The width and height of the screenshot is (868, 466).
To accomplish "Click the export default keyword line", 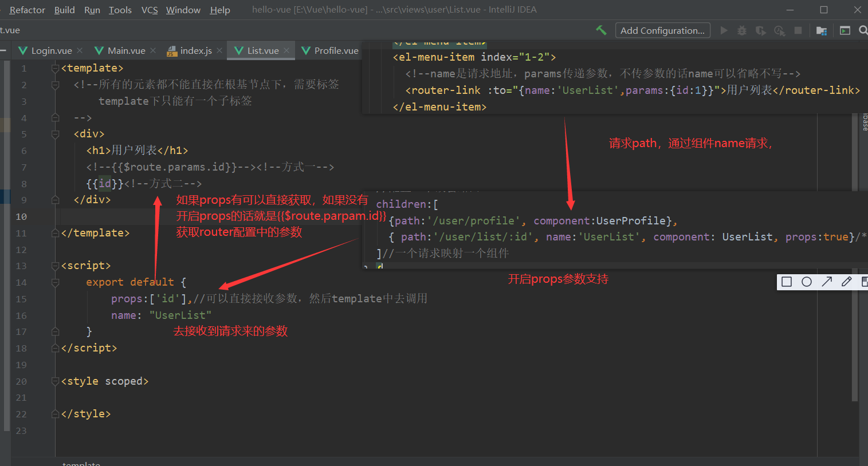I will pyautogui.click(x=136, y=282).
